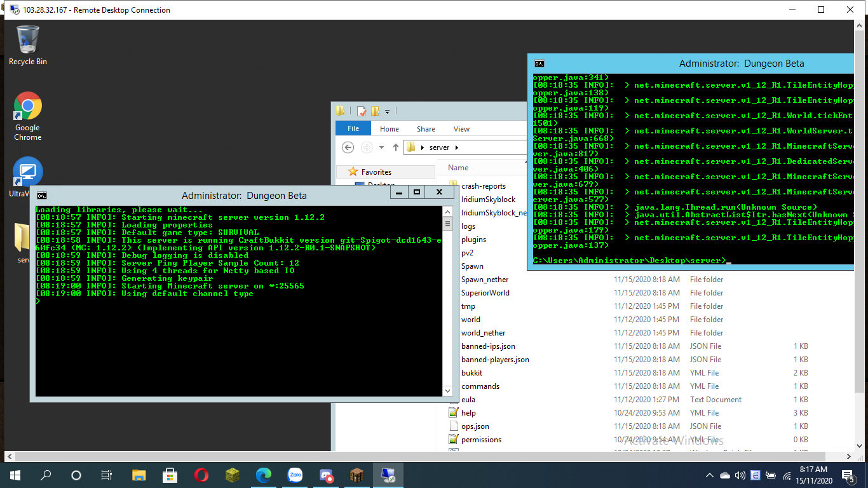Switch to the View ribbon tab
This screenshot has width=868, height=488.
(461, 129)
